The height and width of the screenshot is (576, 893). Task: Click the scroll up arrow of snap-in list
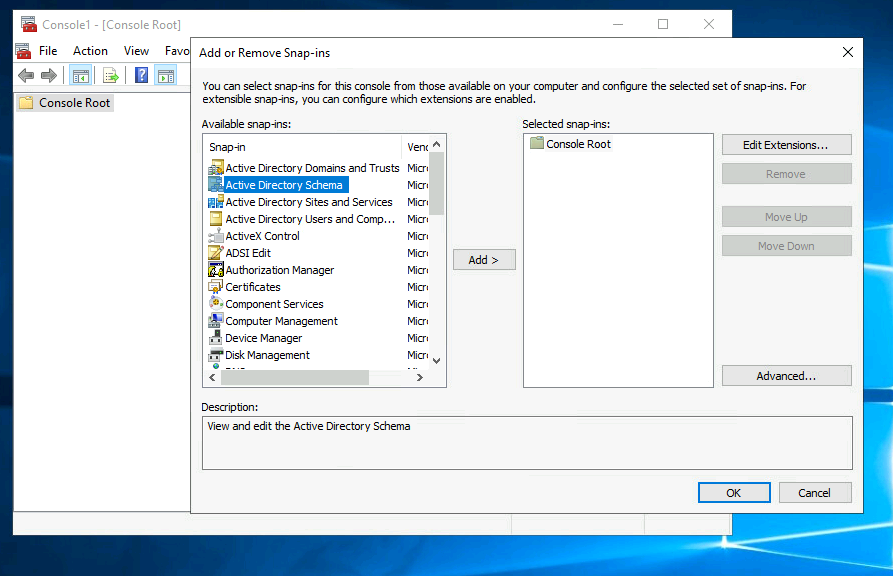(437, 145)
